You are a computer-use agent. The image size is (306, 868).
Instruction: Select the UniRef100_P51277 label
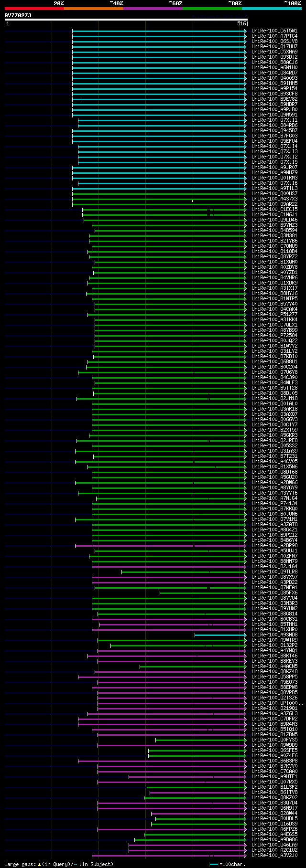point(274,315)
